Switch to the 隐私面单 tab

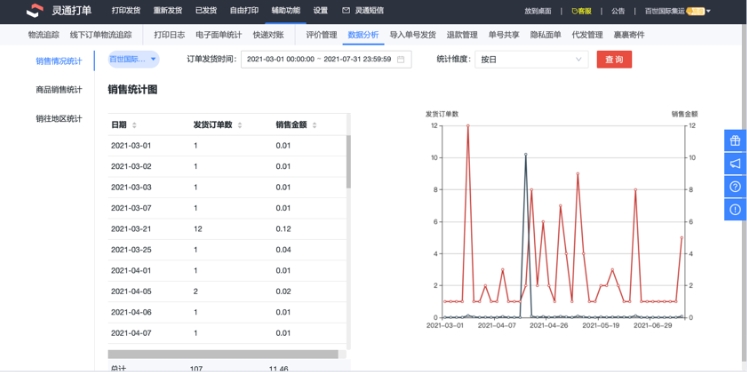[x=545, y=35]
